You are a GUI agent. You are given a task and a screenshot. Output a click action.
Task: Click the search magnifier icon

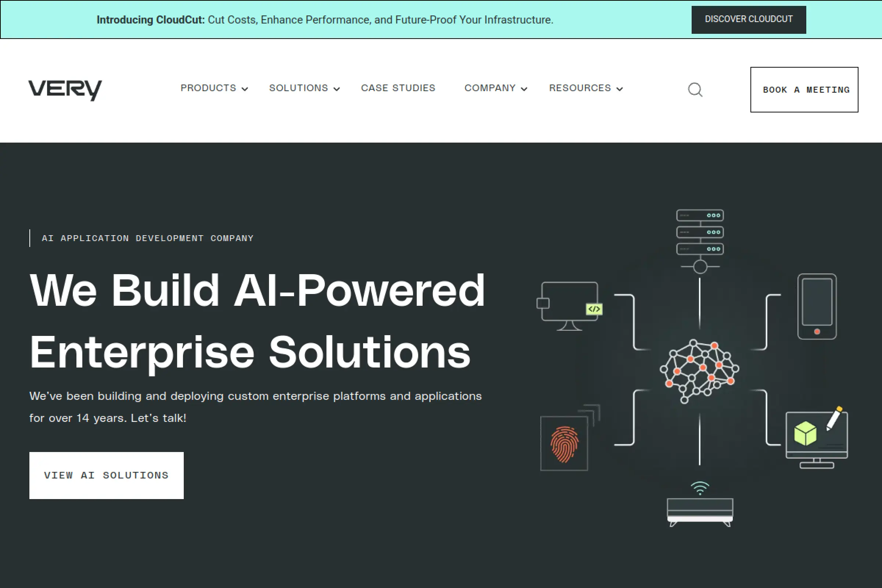click(x=695, y=90)
